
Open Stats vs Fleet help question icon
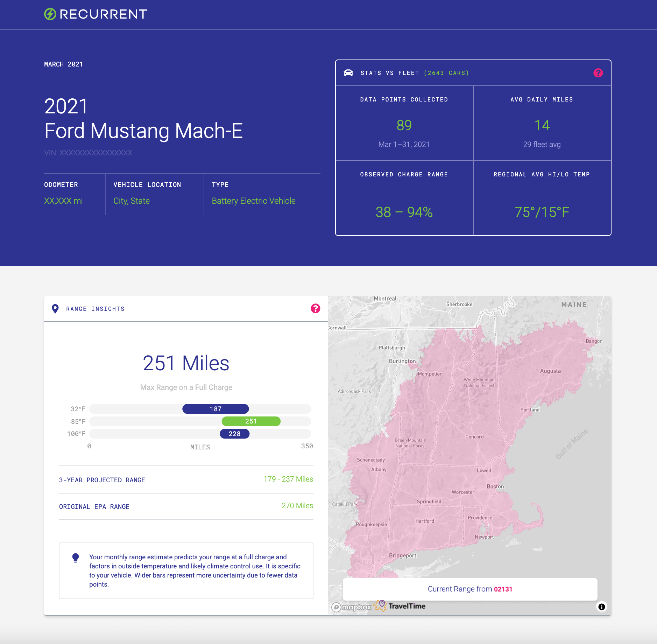pyautogui.click(x=598, y=73)
